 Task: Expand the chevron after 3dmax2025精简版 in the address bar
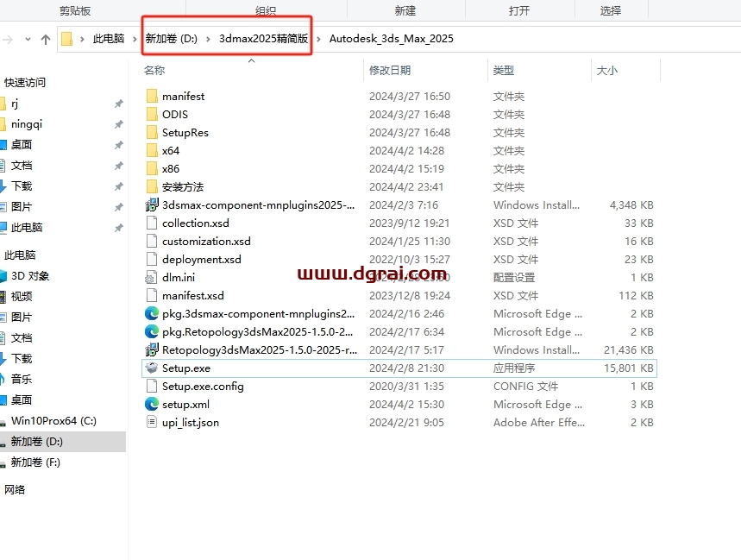tap(319, 39)
